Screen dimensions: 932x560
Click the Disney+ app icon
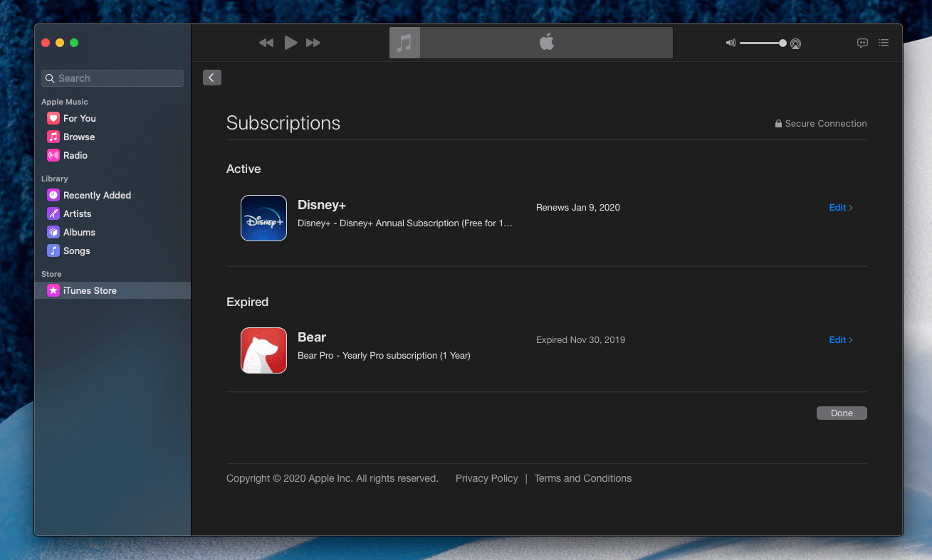(x=263, y=218)
